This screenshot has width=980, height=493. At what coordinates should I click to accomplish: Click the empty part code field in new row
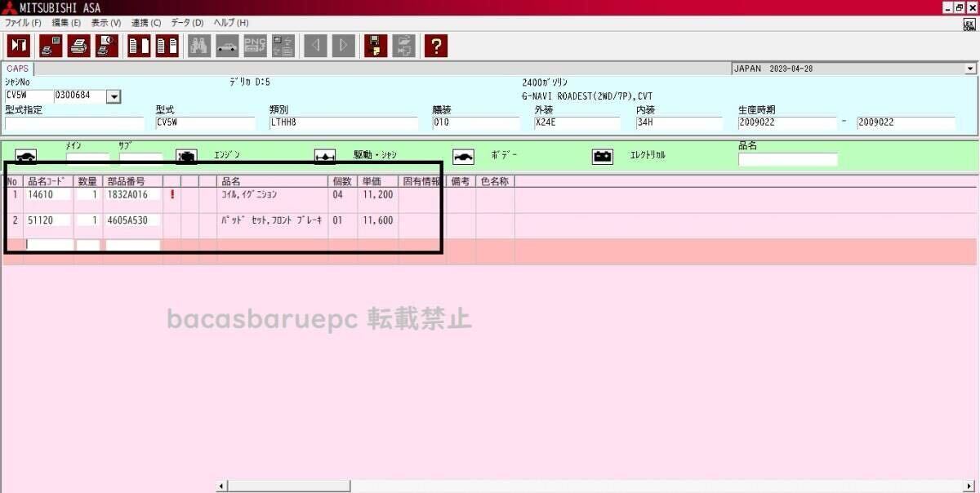pyautogui.click(x=49, y=245)
